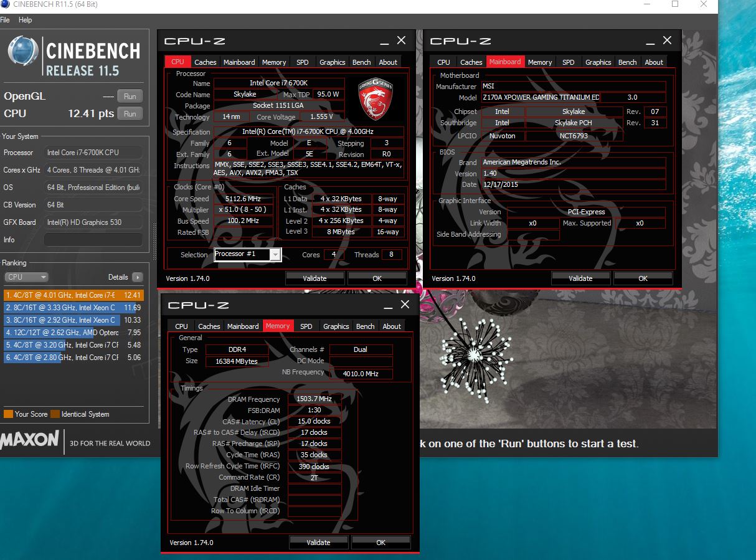Viewport: 756px width, 560px height.
Task: Click the Cinebench globe logo icon
Action: click(x=23, y=52)
